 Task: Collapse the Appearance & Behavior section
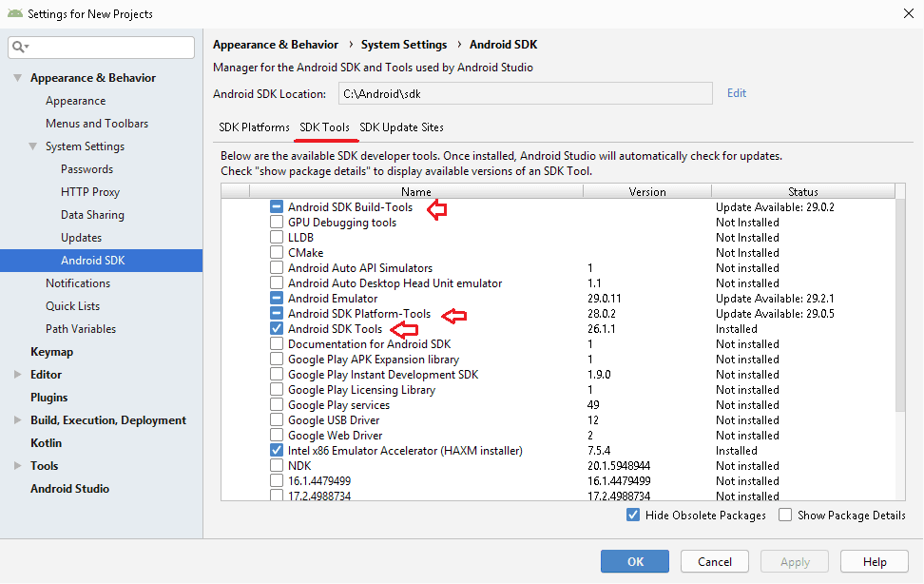pyautogui.click(x=16, y=77)
